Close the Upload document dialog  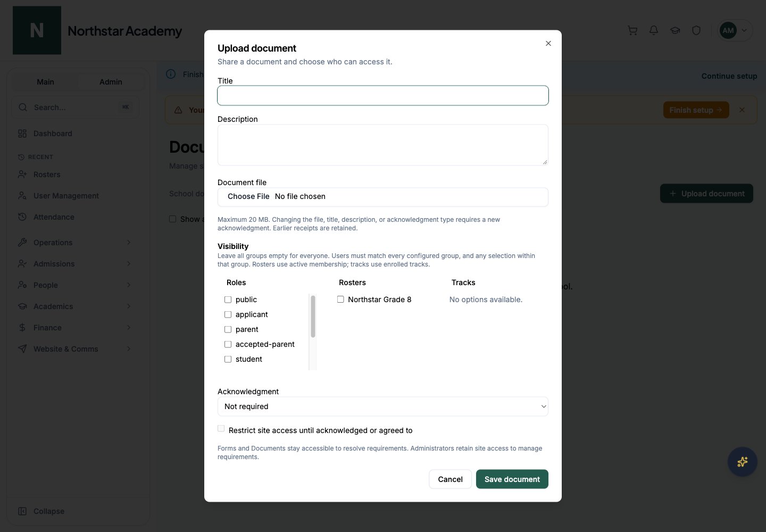click(x=548, y=44)
